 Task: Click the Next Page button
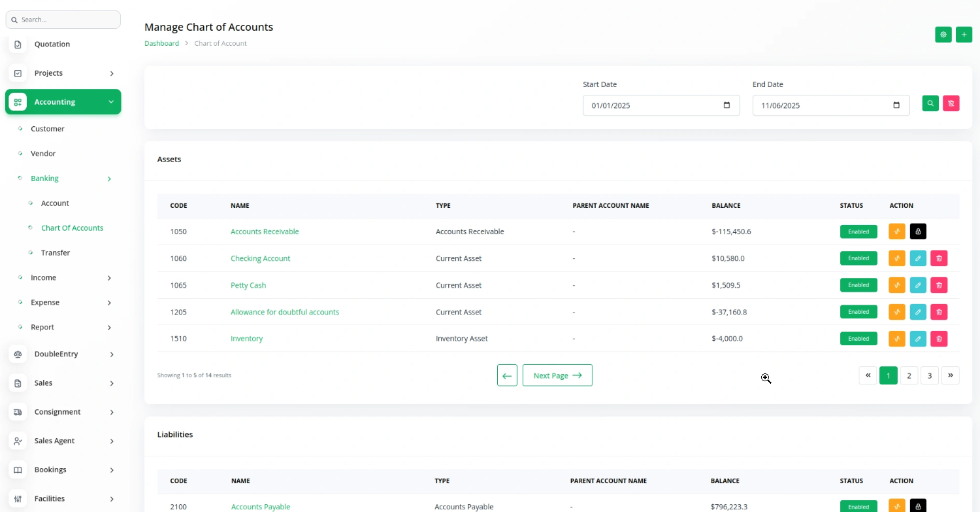[557, 375]
